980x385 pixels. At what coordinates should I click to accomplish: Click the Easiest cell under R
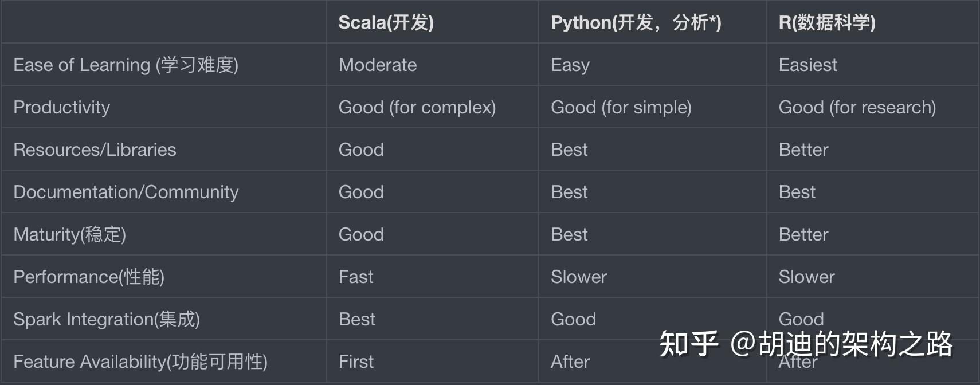(x=807, y=65)
